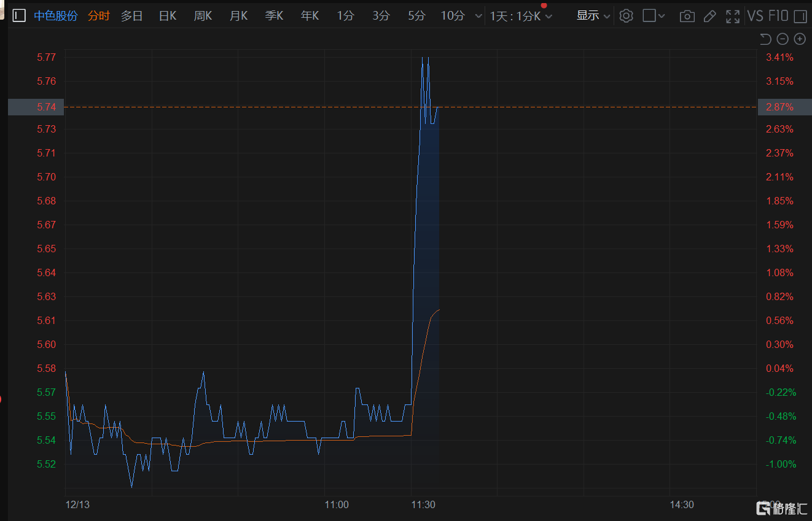Expand the 显示 display dropdown
The height and width of the screenshot is (521, 812).
593,16
